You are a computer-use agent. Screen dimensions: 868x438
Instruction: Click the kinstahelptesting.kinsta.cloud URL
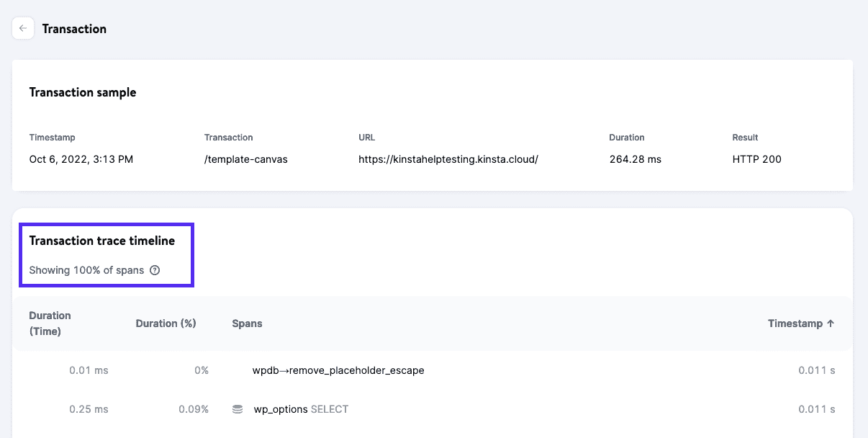(x=448, y=159)
